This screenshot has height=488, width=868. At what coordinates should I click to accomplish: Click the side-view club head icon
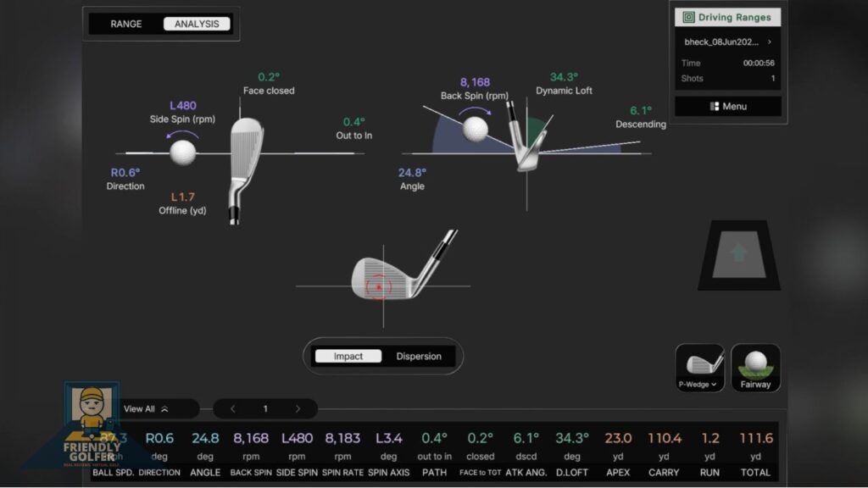coord(526,136)
